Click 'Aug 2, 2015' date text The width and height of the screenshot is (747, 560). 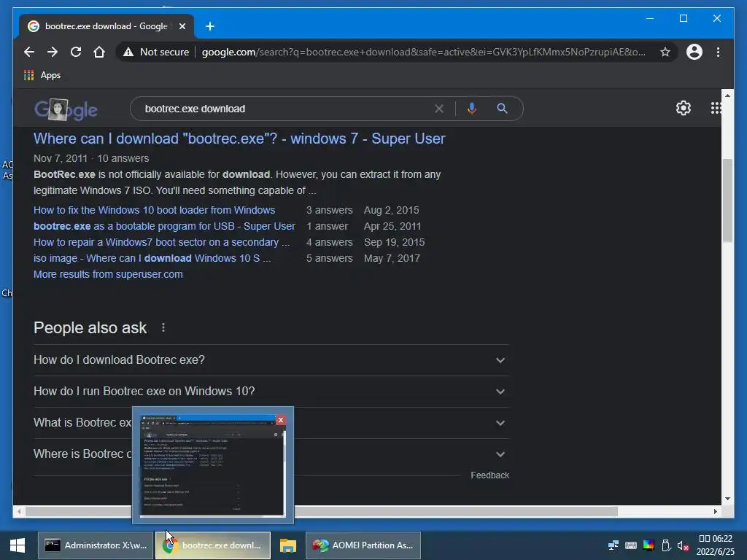click(x=392, y=210)
